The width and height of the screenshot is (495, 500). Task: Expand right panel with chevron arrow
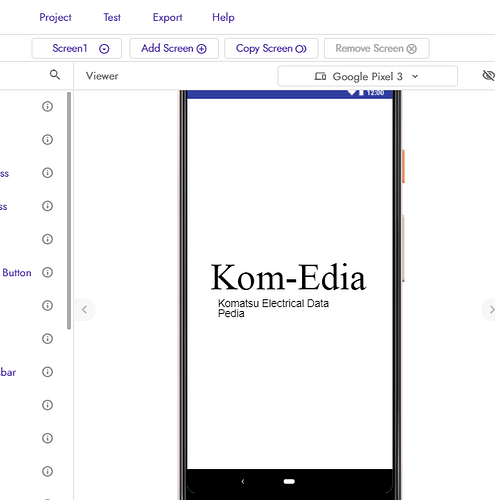(x=490, y=310)
